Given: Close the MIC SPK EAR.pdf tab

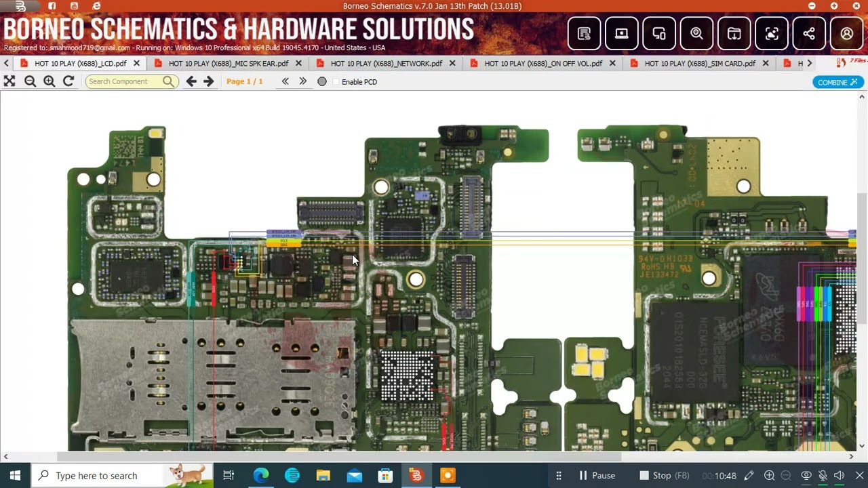Looking at the screenshot, I should point(298,63).
